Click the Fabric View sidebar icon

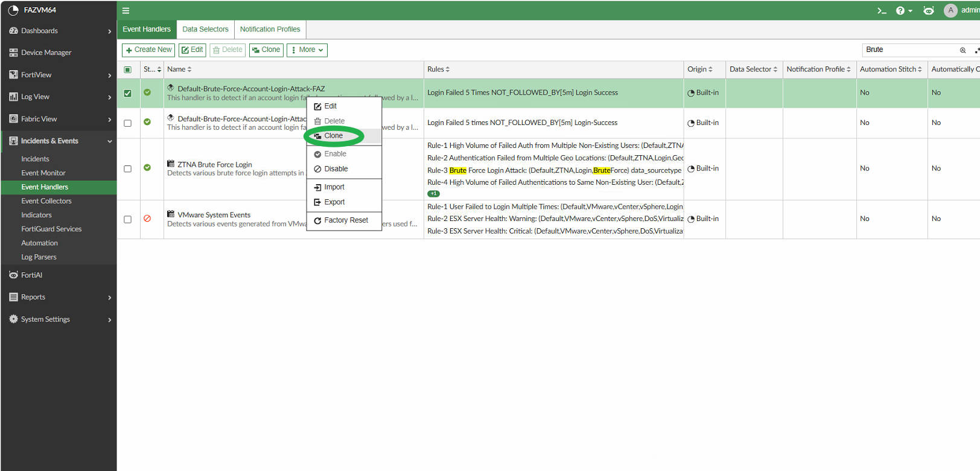13,119
